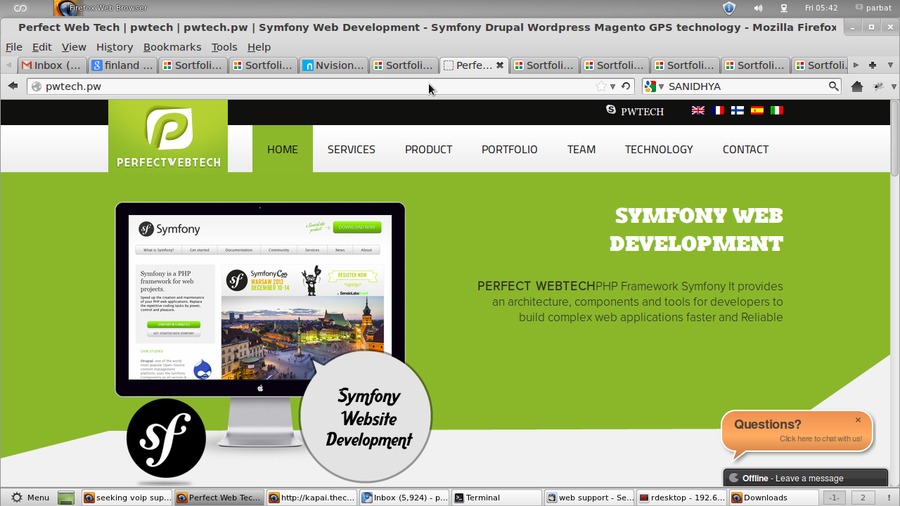Open the Tools menu
This screenshot has width=900, height=506.
point(224,47)
